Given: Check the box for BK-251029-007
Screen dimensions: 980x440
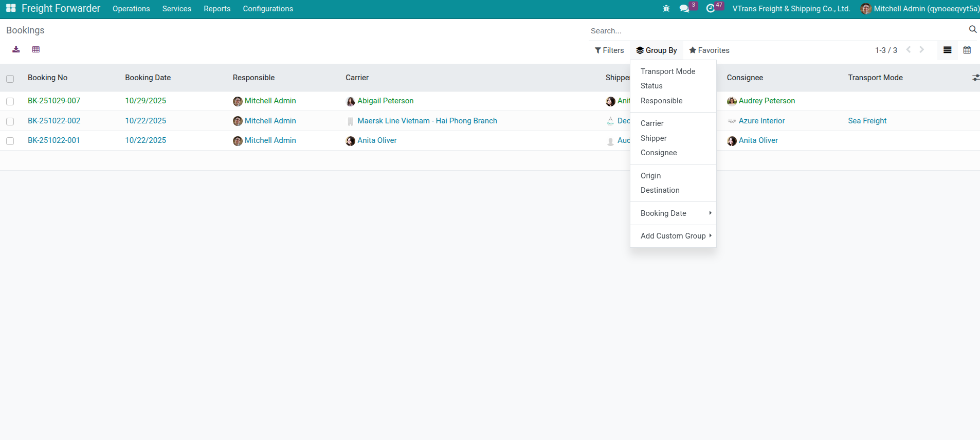Looking at the screenshot, I should [10, 102].
